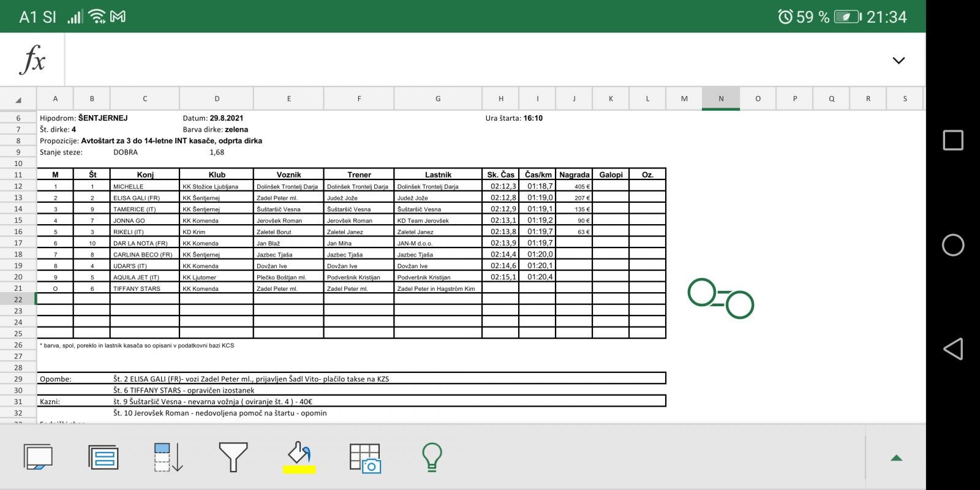
Task: Open insert data from picture icon
Action: 365,458
